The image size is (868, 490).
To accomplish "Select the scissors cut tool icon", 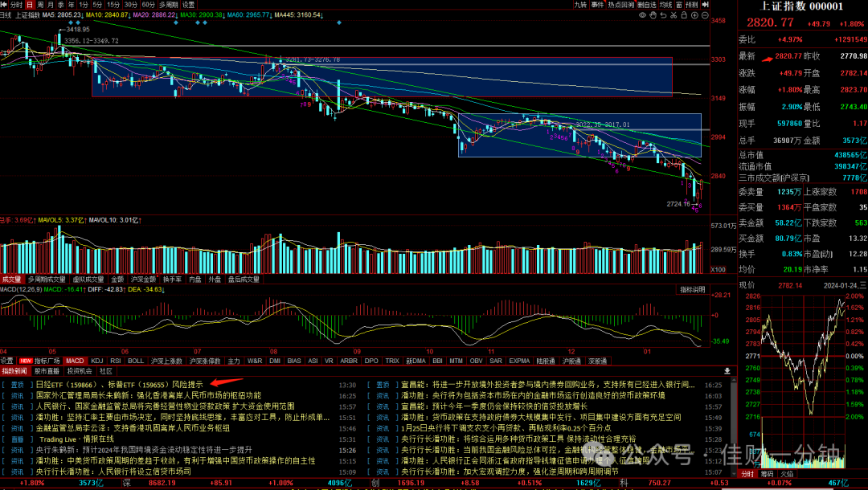I will [x=674, y=15].
